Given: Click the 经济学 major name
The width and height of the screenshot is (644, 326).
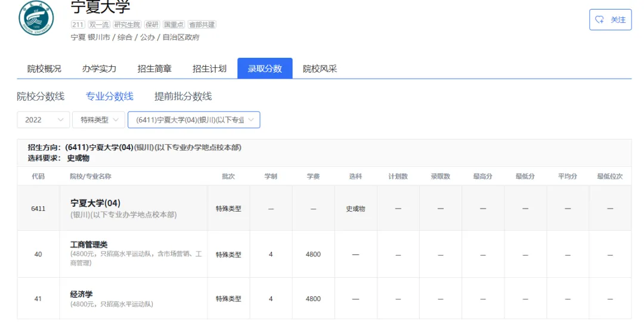Looking at the screenshot, I should pyautogui.click(x=81, y=294).
